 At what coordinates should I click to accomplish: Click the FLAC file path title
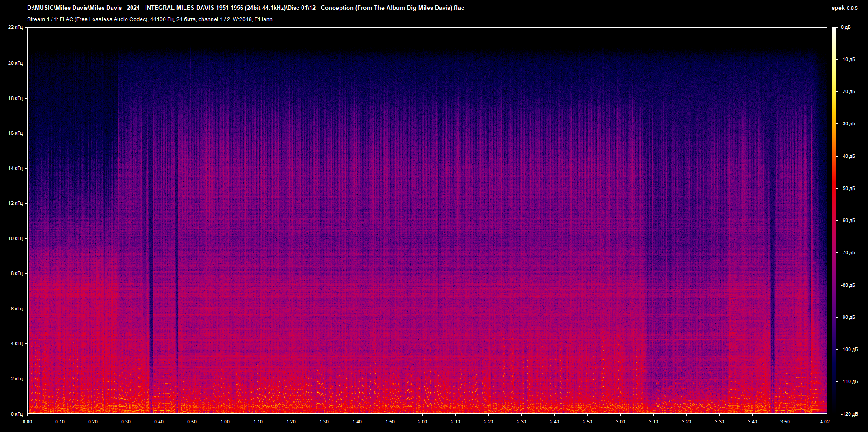point(245,8)
